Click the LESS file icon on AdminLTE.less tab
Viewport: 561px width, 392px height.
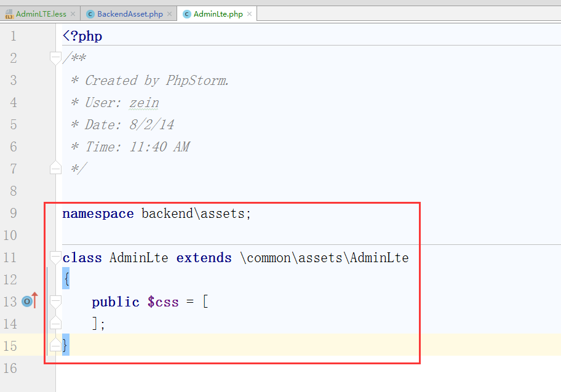9,14
